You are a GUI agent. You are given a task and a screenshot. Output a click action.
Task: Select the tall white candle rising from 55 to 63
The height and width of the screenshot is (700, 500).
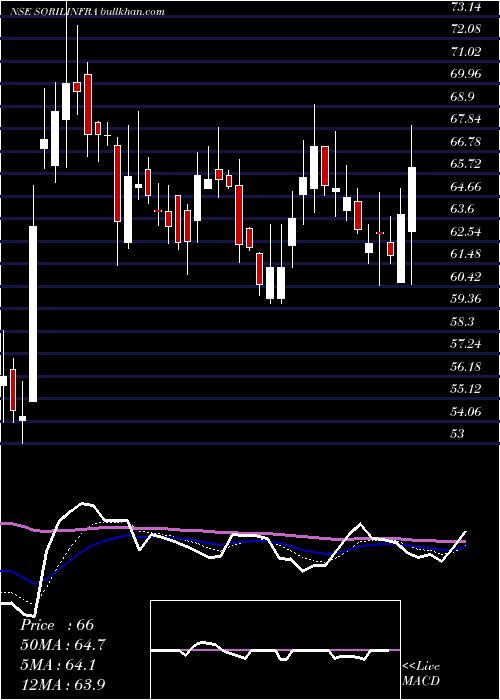(x=33, y=314)
